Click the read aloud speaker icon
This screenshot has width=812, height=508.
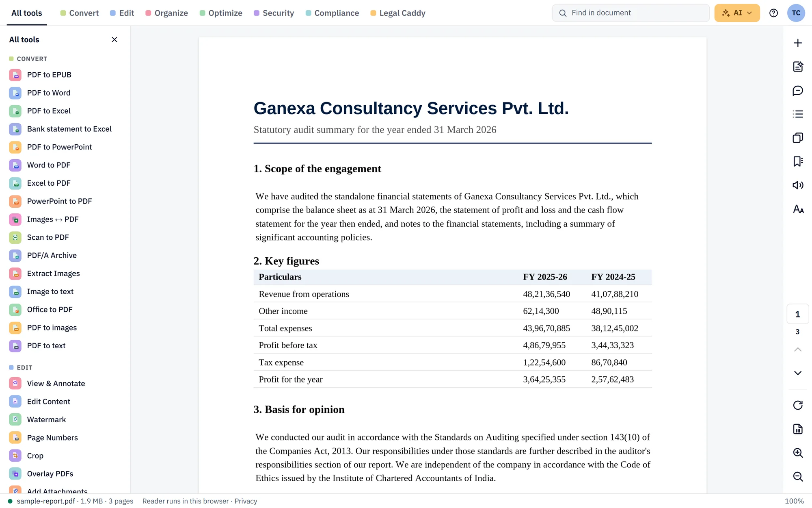[x=798, y=185]
